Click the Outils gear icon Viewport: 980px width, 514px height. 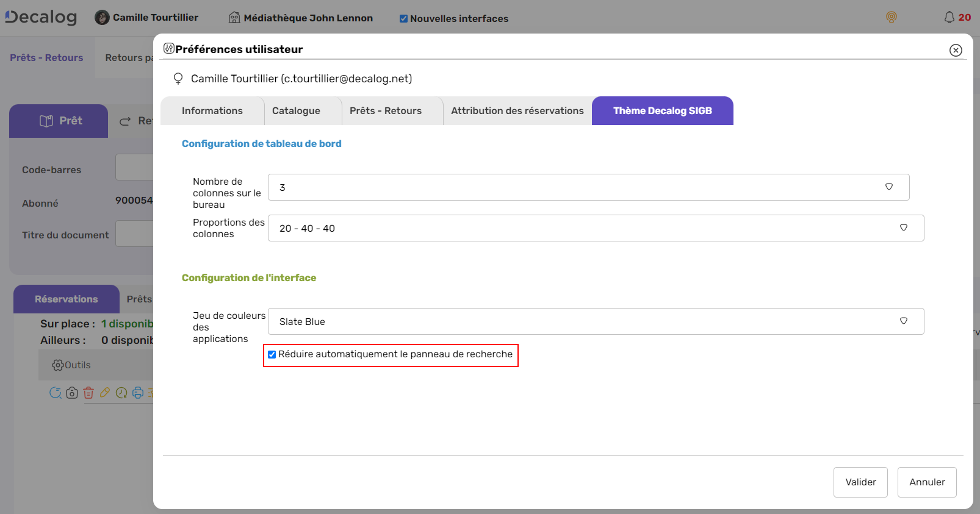coord(58,365)
